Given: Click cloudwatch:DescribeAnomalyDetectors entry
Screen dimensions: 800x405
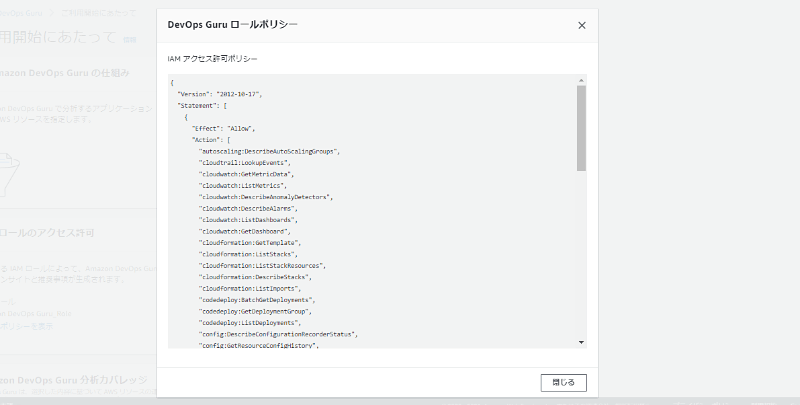Looking at the screenshot, I should 265,197.
